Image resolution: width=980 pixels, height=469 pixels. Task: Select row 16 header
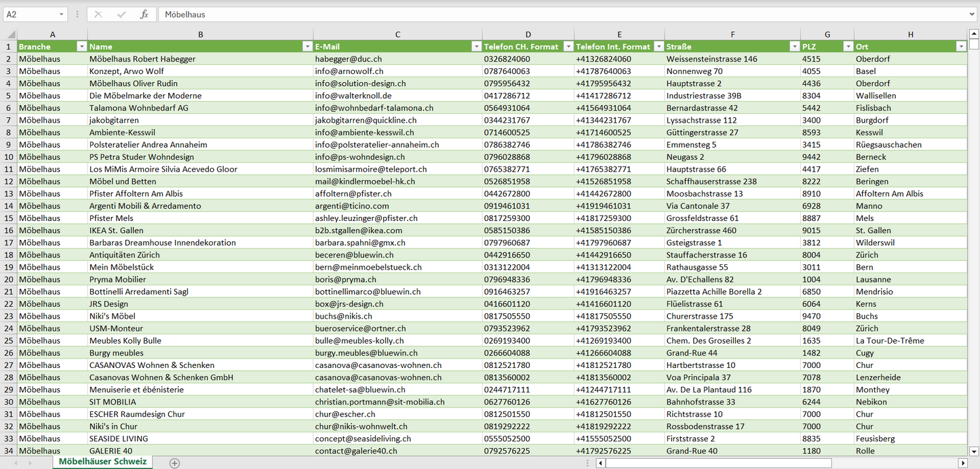tap(9, 230)
